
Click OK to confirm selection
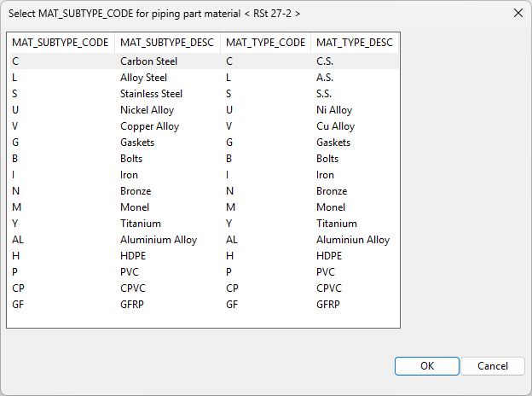click(x=427, y=365)
